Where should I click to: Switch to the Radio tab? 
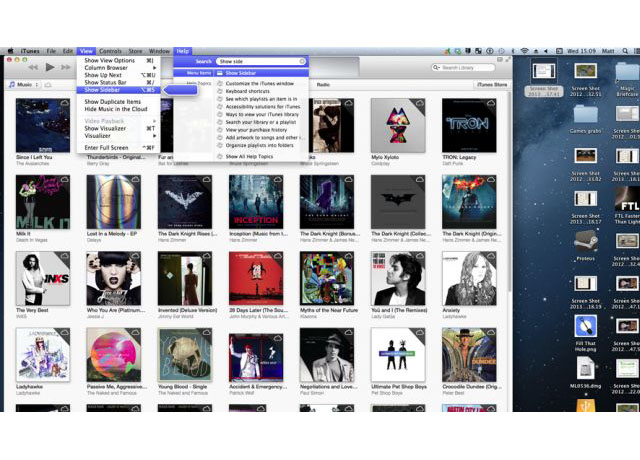(x=323, y=84)
